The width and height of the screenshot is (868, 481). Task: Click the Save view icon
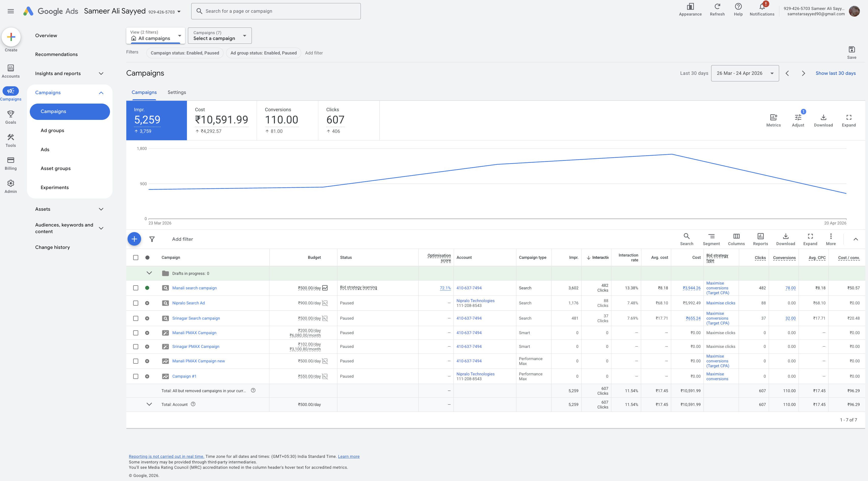(x=851, y=52)
